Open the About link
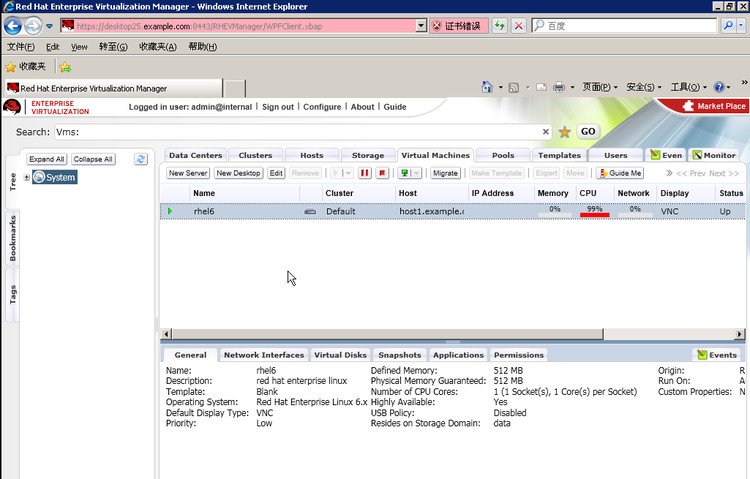This screenshot has width=750, height=479. pyautogui.click(x=362, y=107)
